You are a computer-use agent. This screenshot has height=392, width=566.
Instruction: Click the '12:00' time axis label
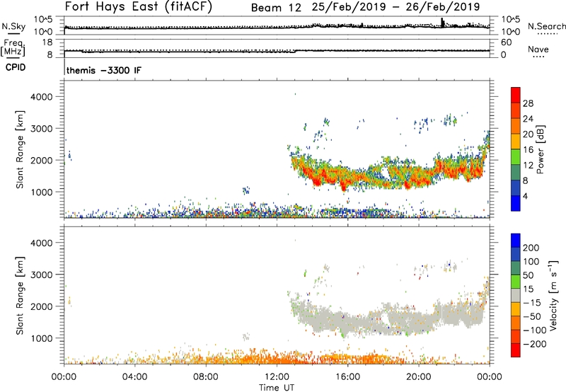[277, 377]
